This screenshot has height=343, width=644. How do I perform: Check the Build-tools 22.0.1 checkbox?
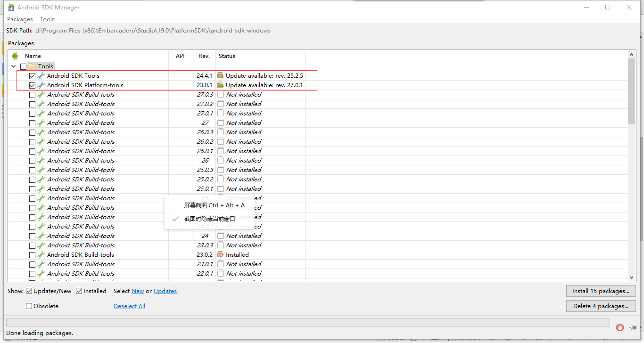pyautogui.click(x=32, y=274)
